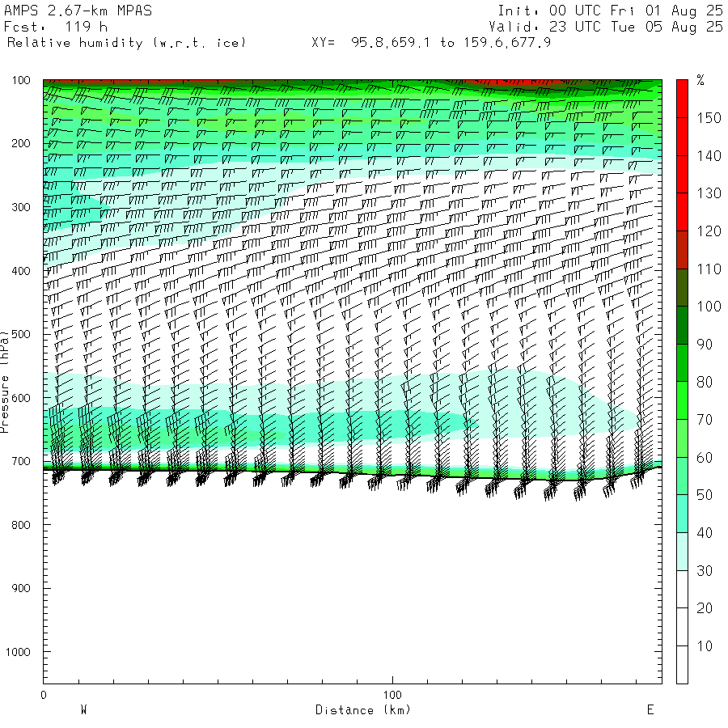Click the 600 pressure axis label
The image size is (728, 728).
(x=21, y=398)
